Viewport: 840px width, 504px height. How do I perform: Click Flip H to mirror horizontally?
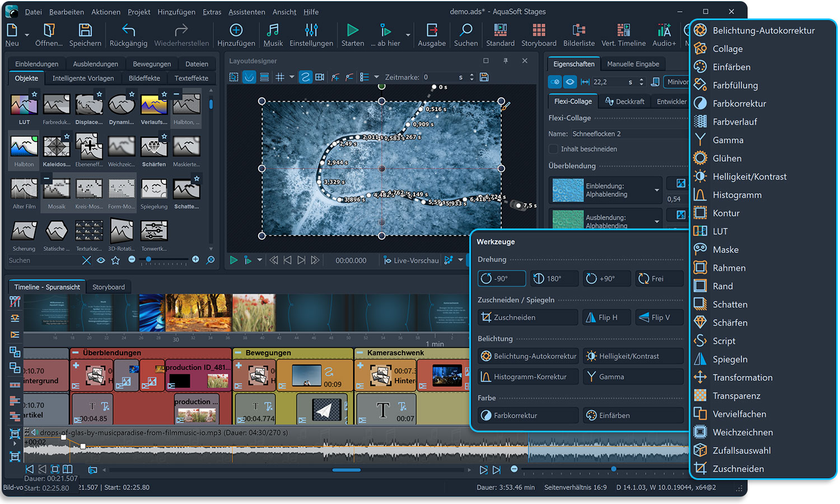pyautogui.click(x=606, y=318)
